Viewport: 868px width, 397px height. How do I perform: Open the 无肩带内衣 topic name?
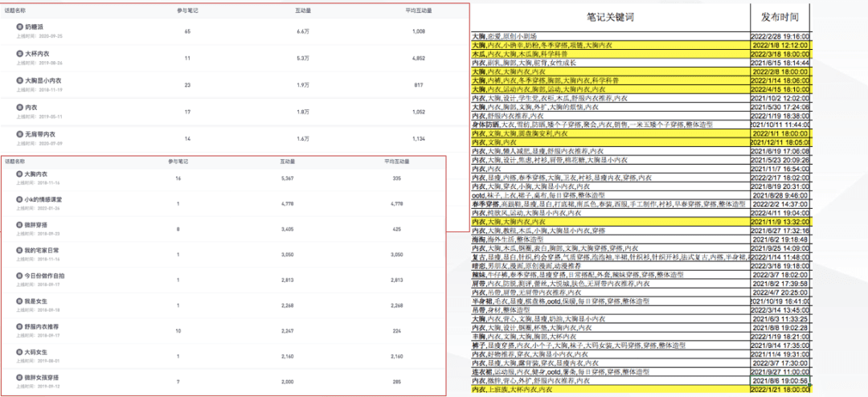(40, 134)
